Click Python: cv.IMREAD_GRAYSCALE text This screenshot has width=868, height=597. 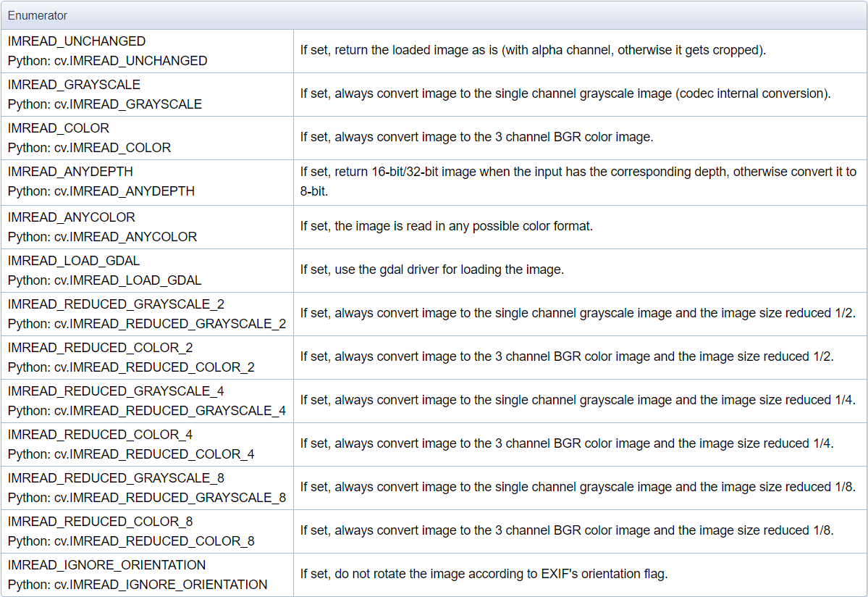(x=105, y=104)
